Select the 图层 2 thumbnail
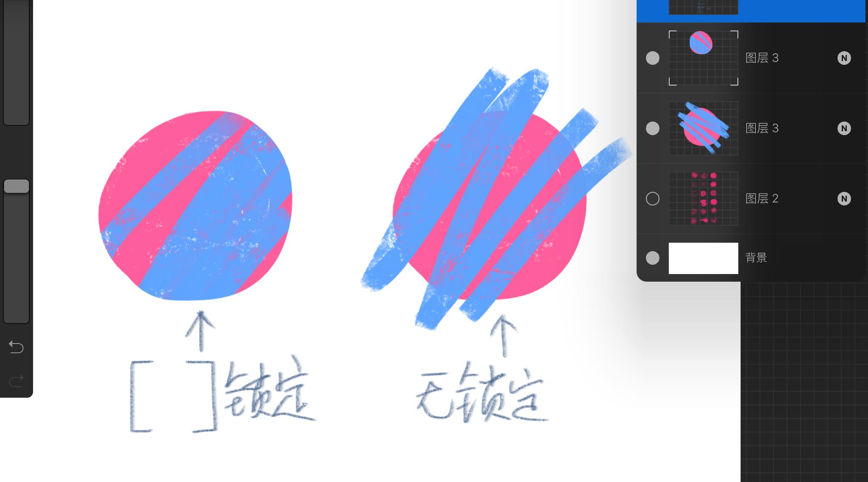Viewport: 868px width, 482px height. tap(704, 198)
